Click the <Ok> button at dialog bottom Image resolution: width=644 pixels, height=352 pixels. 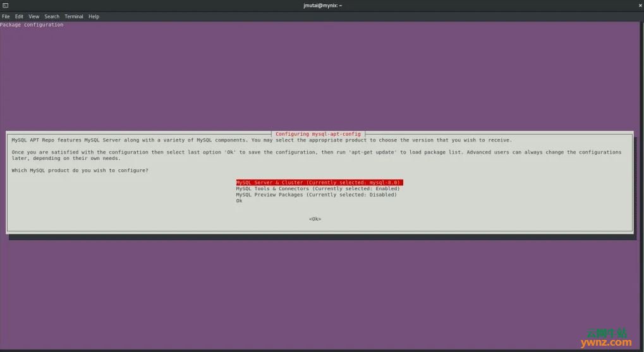coord(315,219)
